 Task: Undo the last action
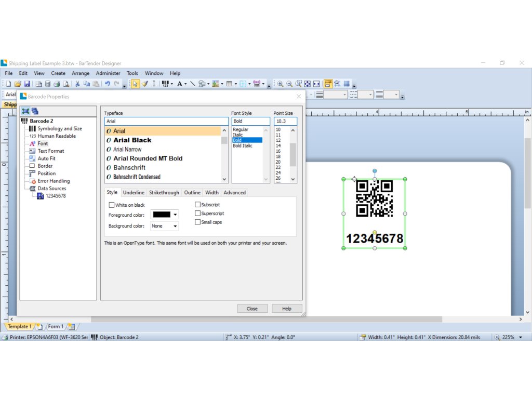tap(108, 84)
